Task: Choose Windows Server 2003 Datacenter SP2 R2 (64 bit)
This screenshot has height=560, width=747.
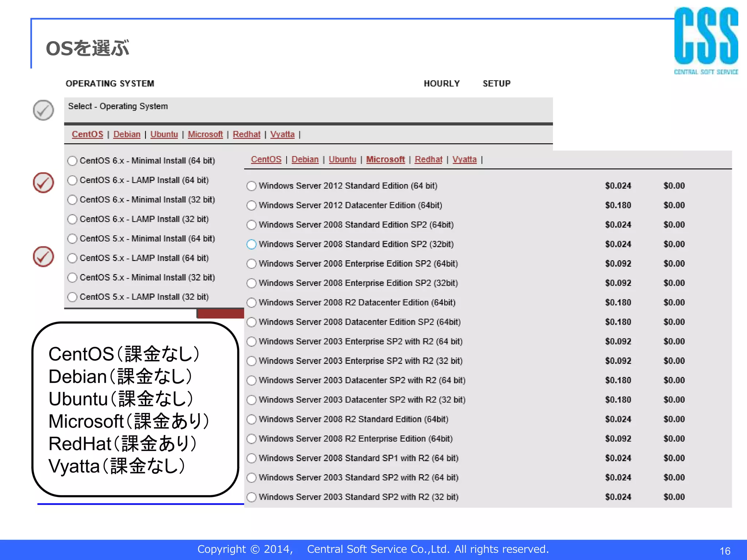Action: click(251, 381)
